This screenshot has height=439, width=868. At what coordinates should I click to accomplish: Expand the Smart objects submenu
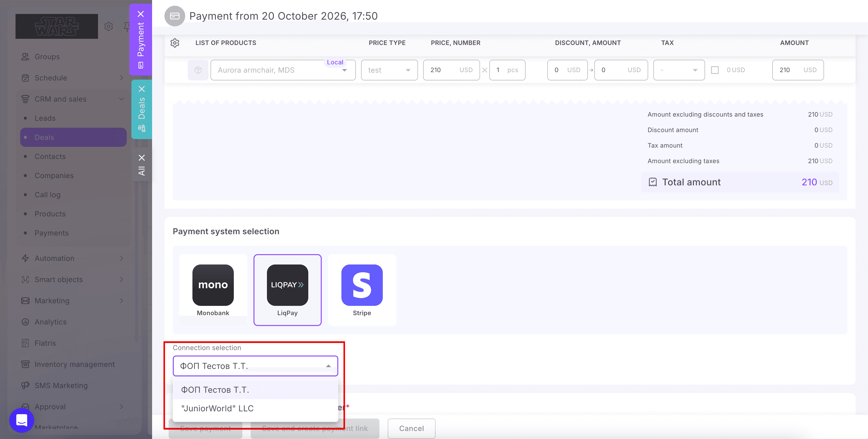point(122,280)
